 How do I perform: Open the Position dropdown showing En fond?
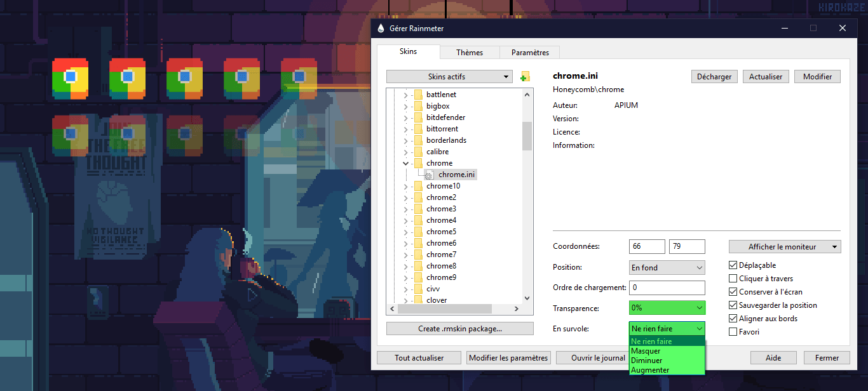[667, 268]
